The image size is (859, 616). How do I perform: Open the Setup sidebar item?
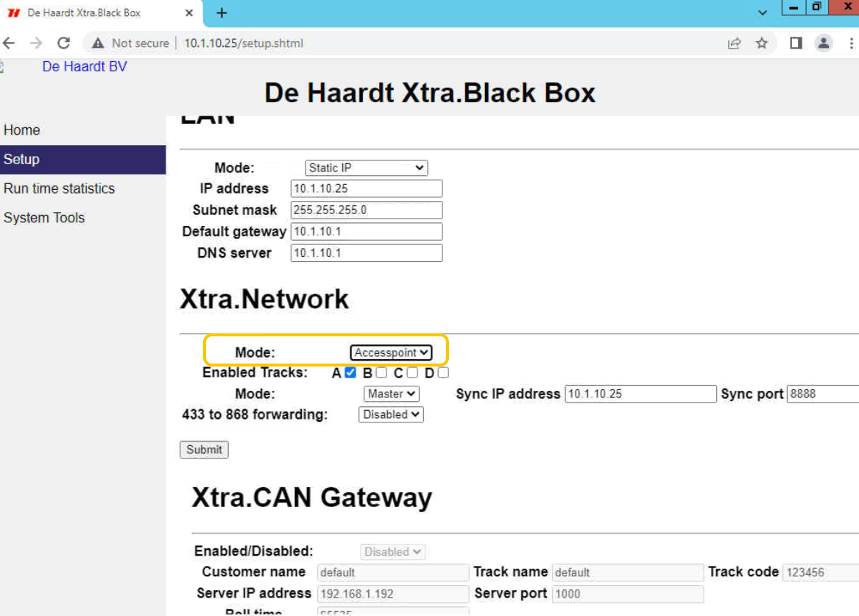click(x=82, y=160)
